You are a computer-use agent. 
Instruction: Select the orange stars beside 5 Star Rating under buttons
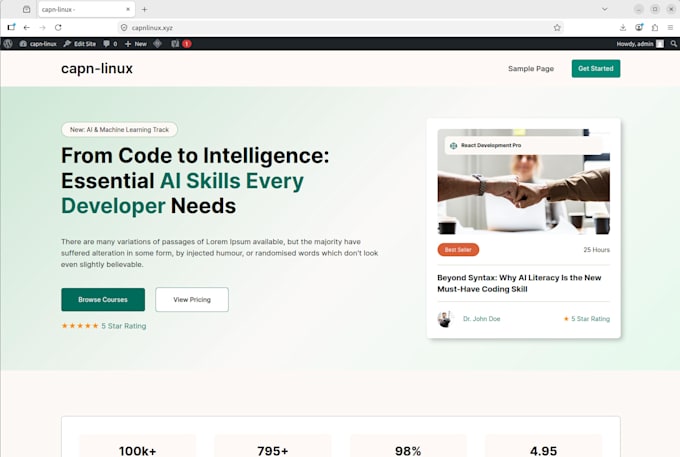80,326
